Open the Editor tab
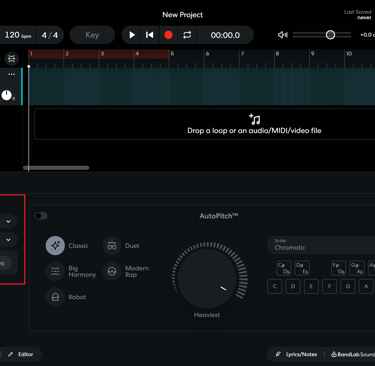The height and width of the screenshot is (366, 375). pos(21,354)
